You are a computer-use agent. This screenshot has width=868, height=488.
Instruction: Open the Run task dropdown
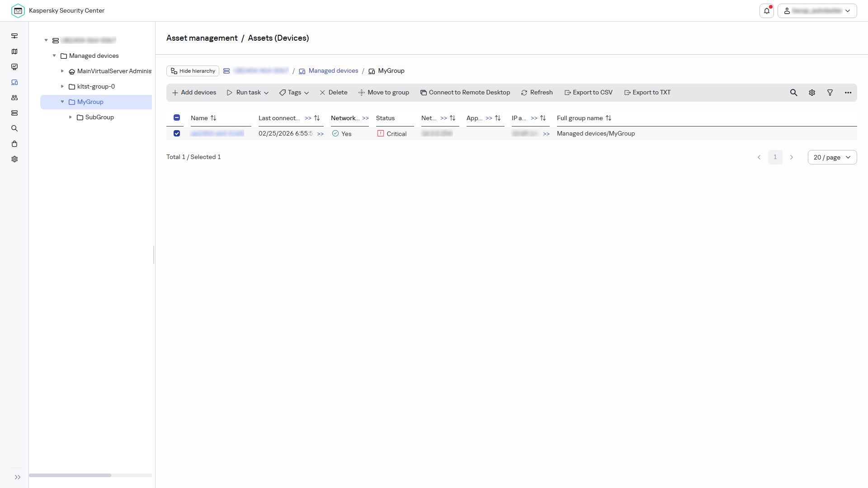(248, 93)
